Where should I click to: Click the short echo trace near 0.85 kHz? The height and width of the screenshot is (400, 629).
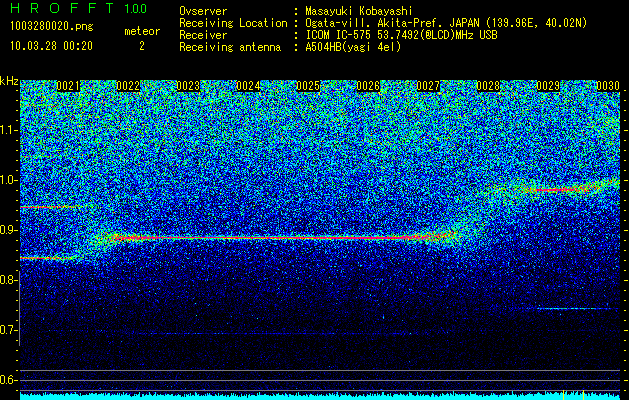pos(48,258)
